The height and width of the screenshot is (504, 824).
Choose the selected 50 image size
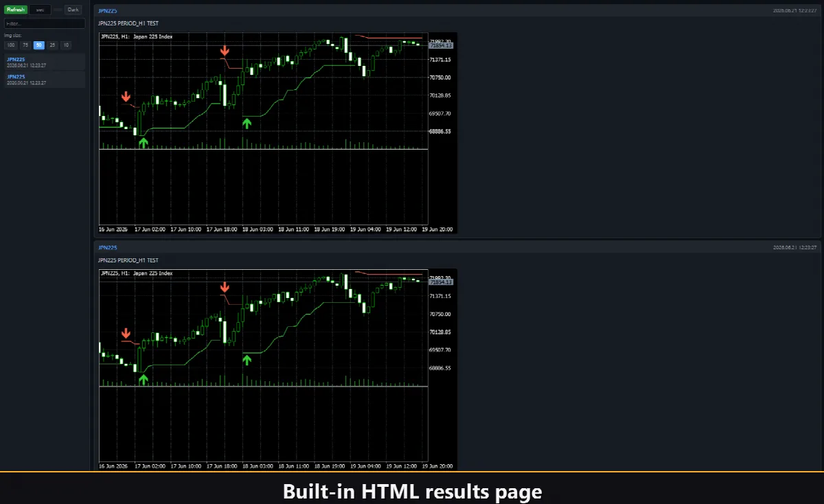pyautogui.click(x=39, y=45)
